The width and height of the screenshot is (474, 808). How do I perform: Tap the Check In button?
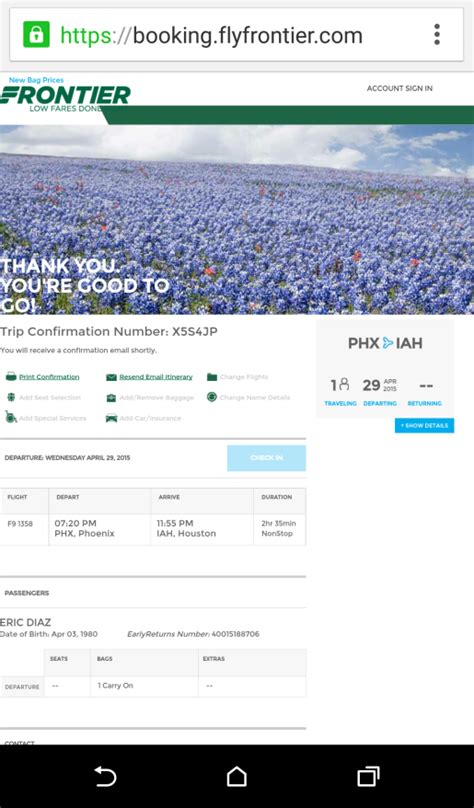click(266, 458)
